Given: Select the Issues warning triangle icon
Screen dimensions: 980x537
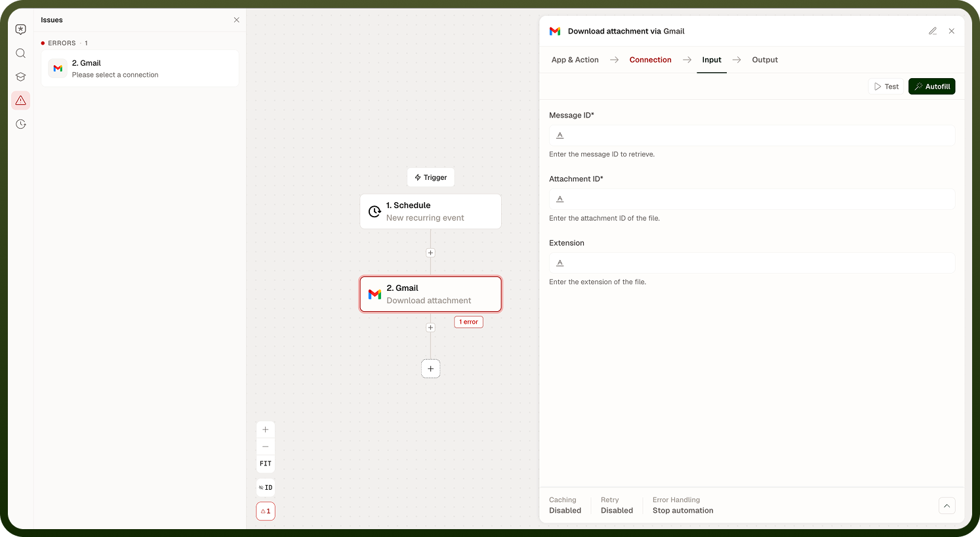Looking at the screenshot, I should [21, 100].
